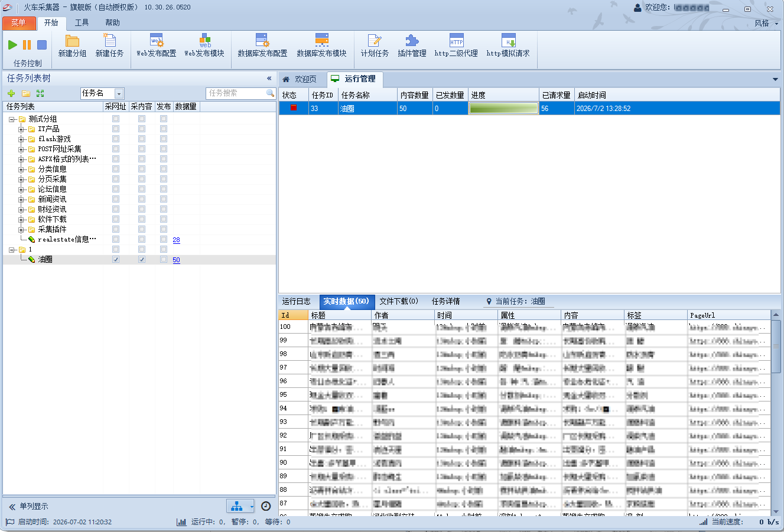Image resolution: width=784 pixels, height=532 pixels.
Task: Click the clock icon at bottom of task panel
Action: coord(266,506)
